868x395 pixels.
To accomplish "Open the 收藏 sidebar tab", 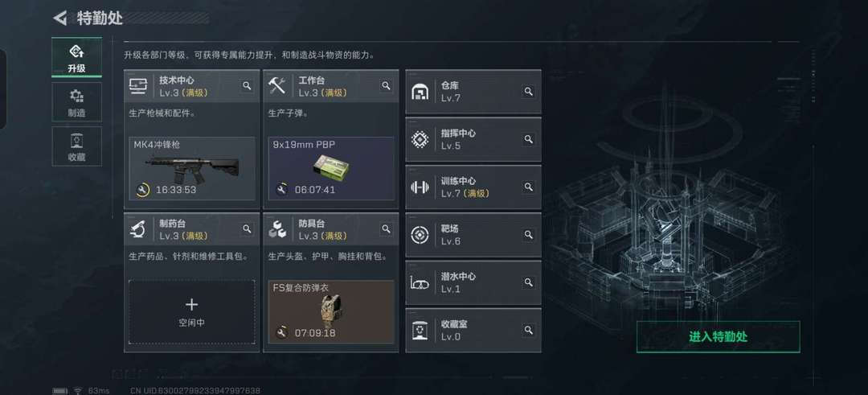I will pos(76,146).
